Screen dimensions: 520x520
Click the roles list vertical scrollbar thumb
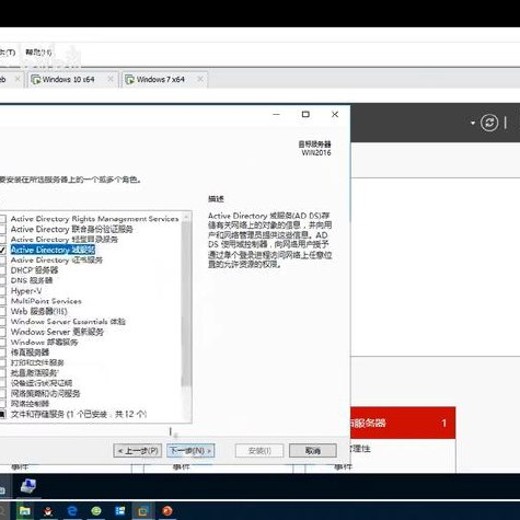186,304
